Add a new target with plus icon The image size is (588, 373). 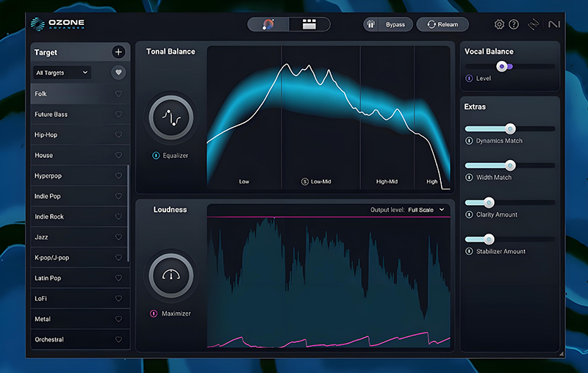[118, 52]
